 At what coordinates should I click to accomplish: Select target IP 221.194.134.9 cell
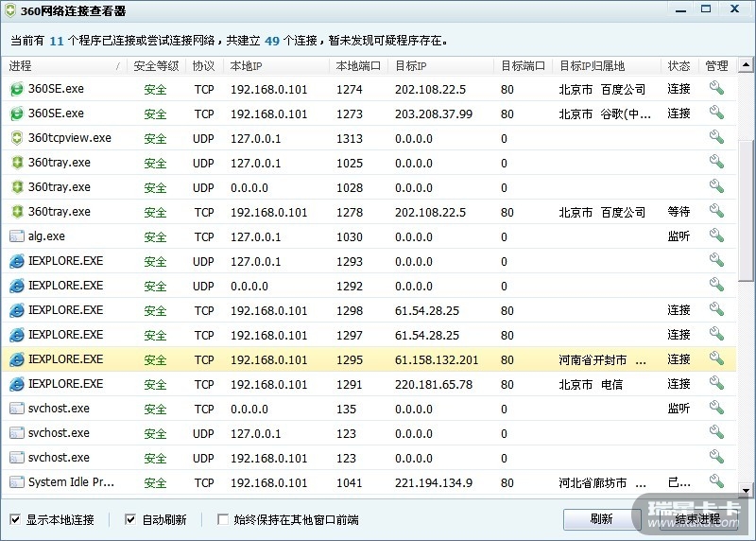(434, 483)
